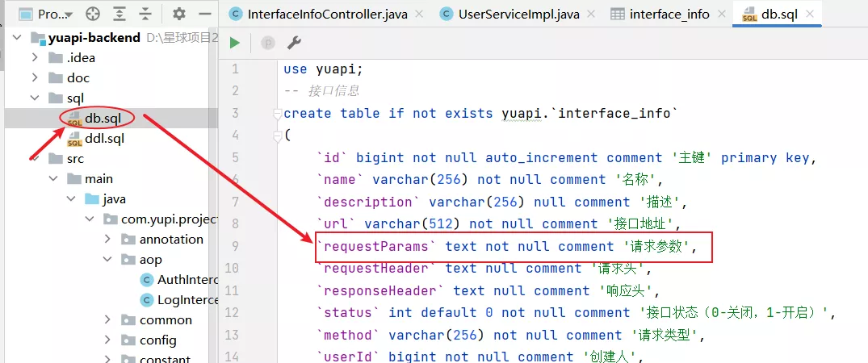Click `description` column on line 7
This screenshot has width=868, height=363.
click(367, 202)
